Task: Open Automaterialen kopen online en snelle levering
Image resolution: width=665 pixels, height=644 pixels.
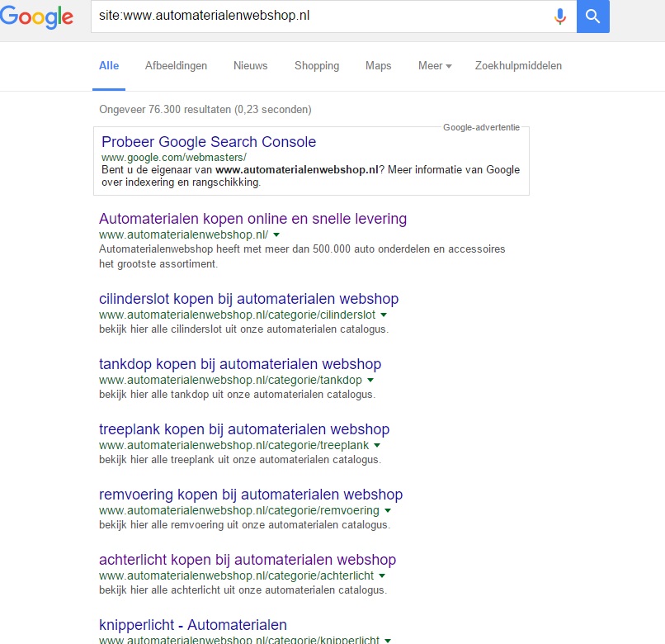Action: pyautogui.click(x=252, y=219)
